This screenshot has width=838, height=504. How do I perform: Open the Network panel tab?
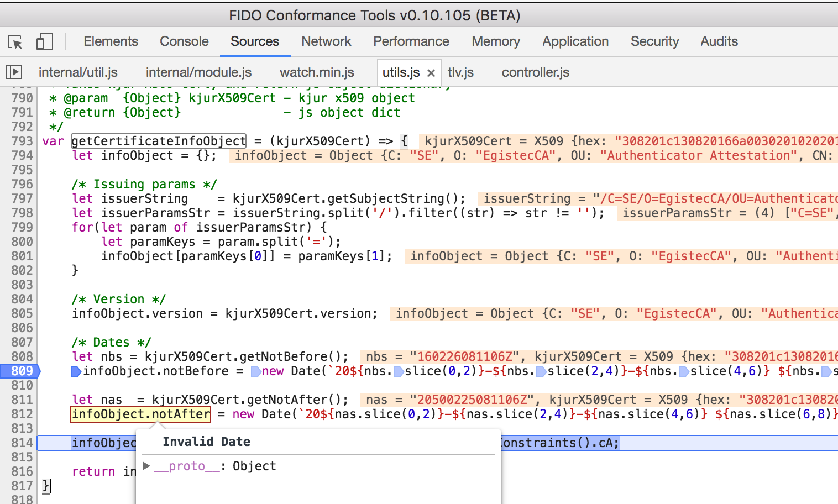[326, 41]
